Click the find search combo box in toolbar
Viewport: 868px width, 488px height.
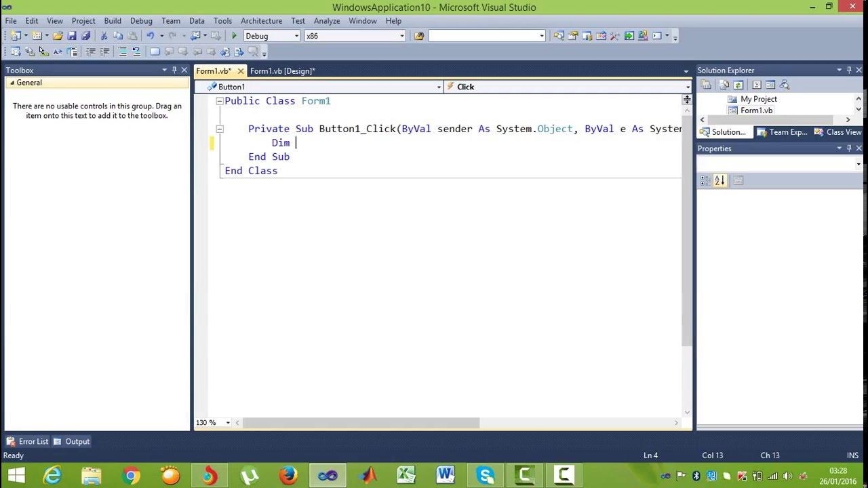[x=487, y=36]
